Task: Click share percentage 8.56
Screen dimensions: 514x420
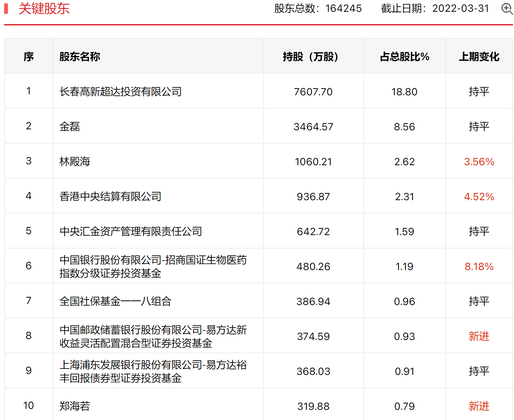Action: click(x=404, y=127)
